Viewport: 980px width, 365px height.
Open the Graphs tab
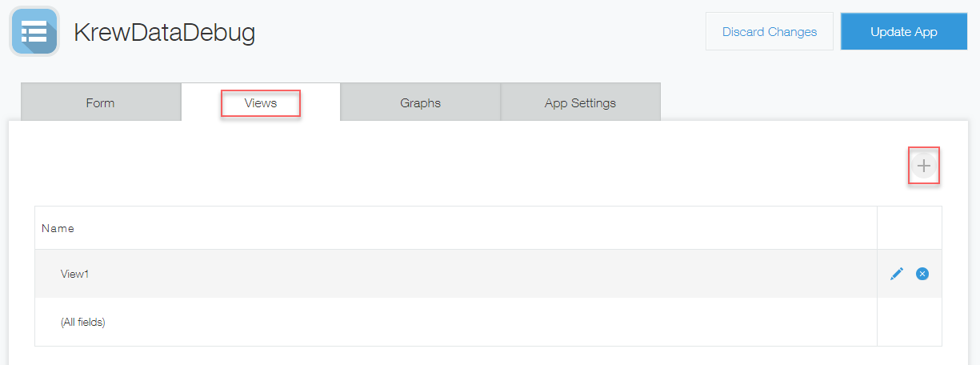(421, 102)
